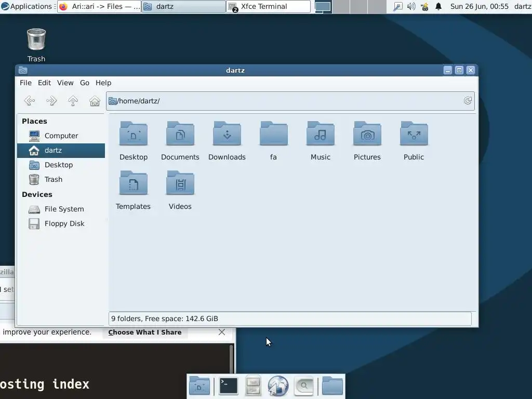Viewport: 532px width, 399px height.
Task: Open File System under Devices
Action: coord(61,209)
